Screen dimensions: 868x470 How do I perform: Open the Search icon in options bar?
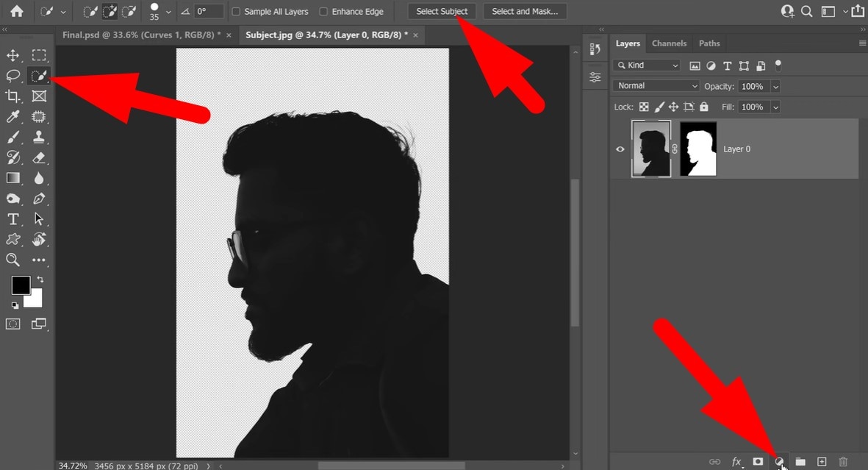[807, 11]
